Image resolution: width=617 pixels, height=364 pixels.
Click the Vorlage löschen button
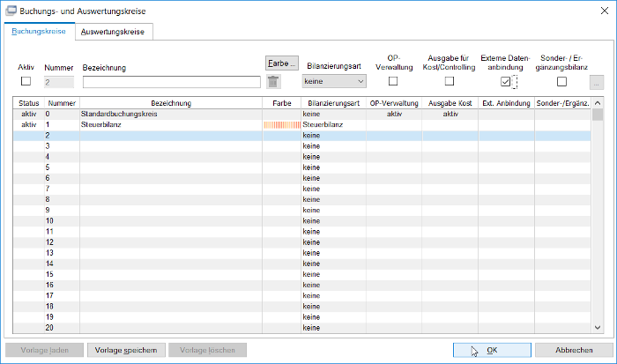pyautogui.click(x=207, y=350)
